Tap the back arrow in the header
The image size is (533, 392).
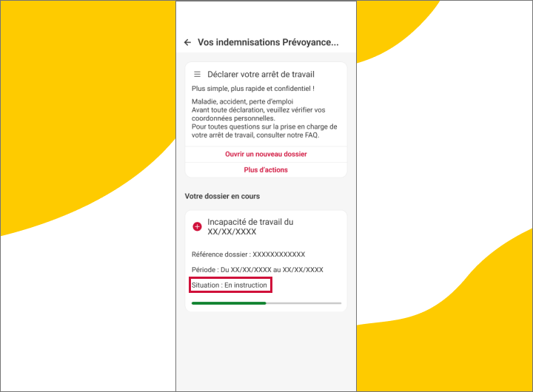[187, 43]
